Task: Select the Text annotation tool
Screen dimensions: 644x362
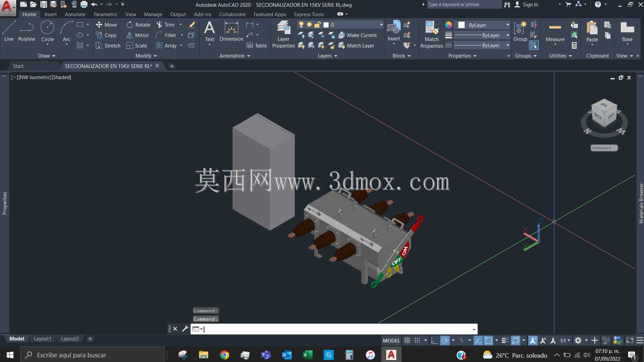Action: (209, 31)
